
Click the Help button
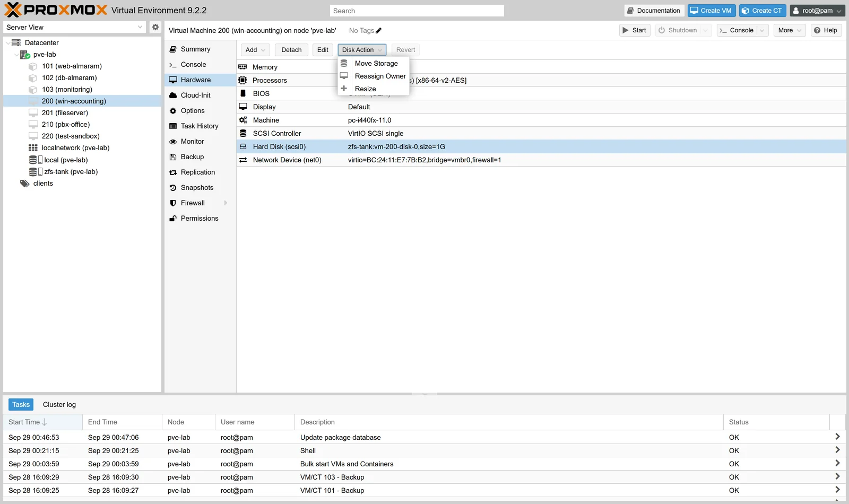click(x=826, y=30)
